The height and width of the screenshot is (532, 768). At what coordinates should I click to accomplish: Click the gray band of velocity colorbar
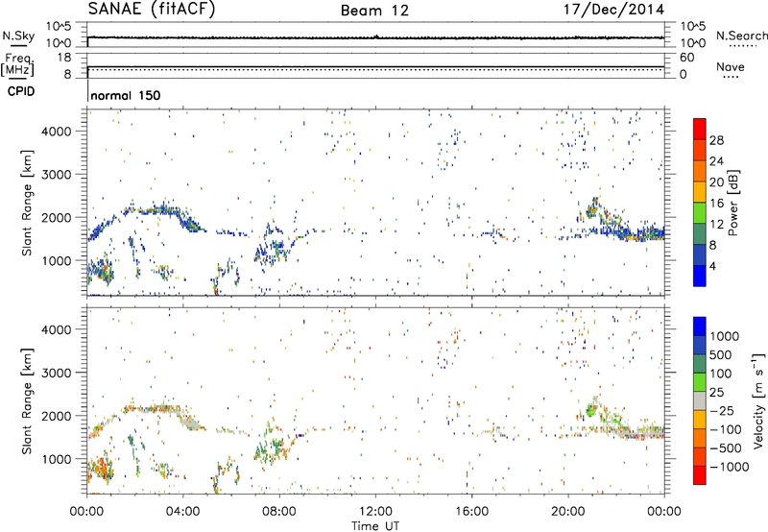700,400
